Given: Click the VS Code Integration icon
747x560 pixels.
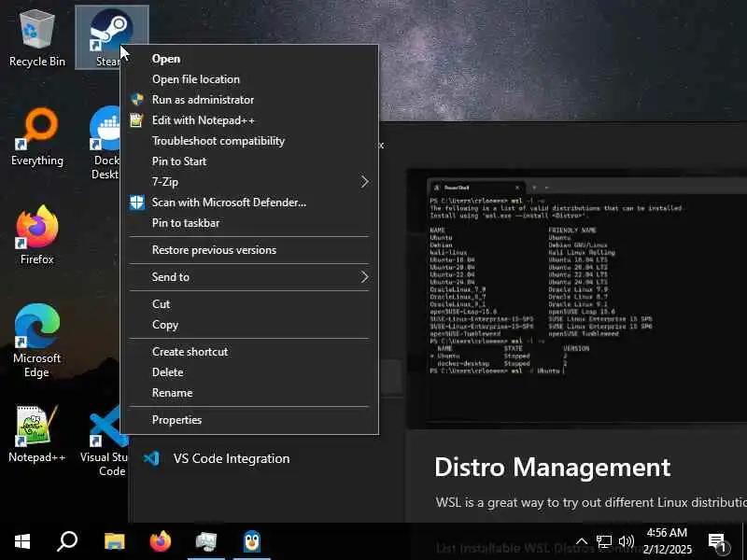Looking at the screenshot, I should coord(151,458).
